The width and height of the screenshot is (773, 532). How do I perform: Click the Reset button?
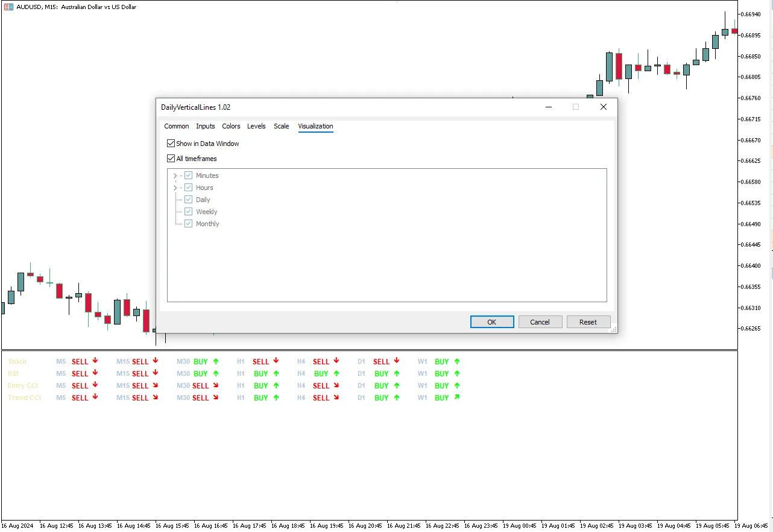point(588,322)
